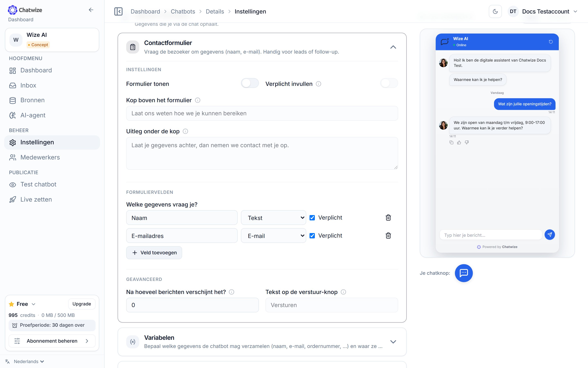588x368 pixels.
Task: Click the Veld toevoegen button
Action: coord(154,253)
